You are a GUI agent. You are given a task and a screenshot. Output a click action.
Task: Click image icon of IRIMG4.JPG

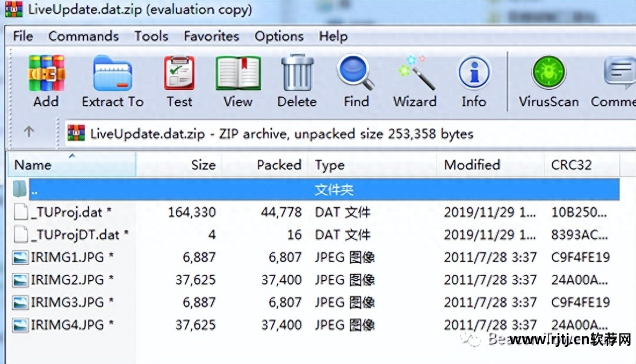coord(20,325)
